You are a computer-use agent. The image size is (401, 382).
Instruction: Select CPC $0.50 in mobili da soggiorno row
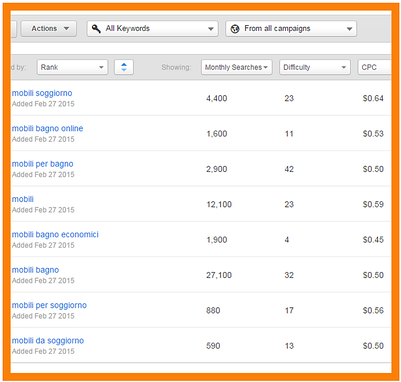[x=373, y=346]
